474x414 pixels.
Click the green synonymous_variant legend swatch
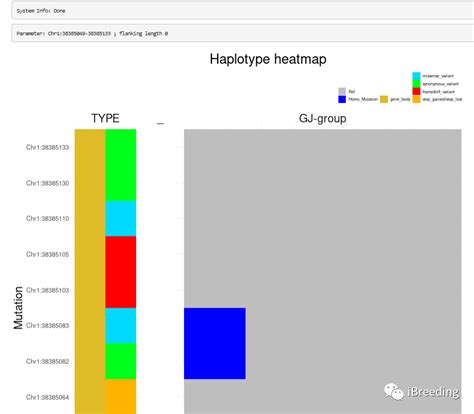coord(416,84)
